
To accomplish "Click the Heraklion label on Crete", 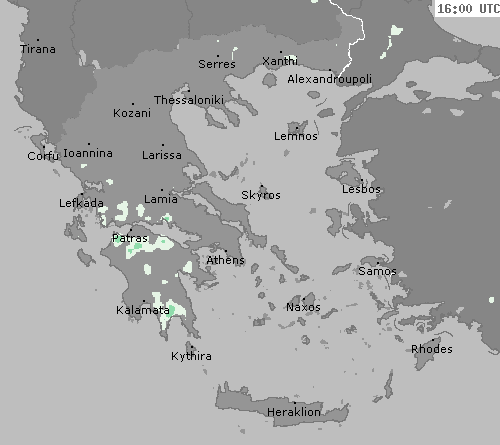I will click(x=294, y=412).
